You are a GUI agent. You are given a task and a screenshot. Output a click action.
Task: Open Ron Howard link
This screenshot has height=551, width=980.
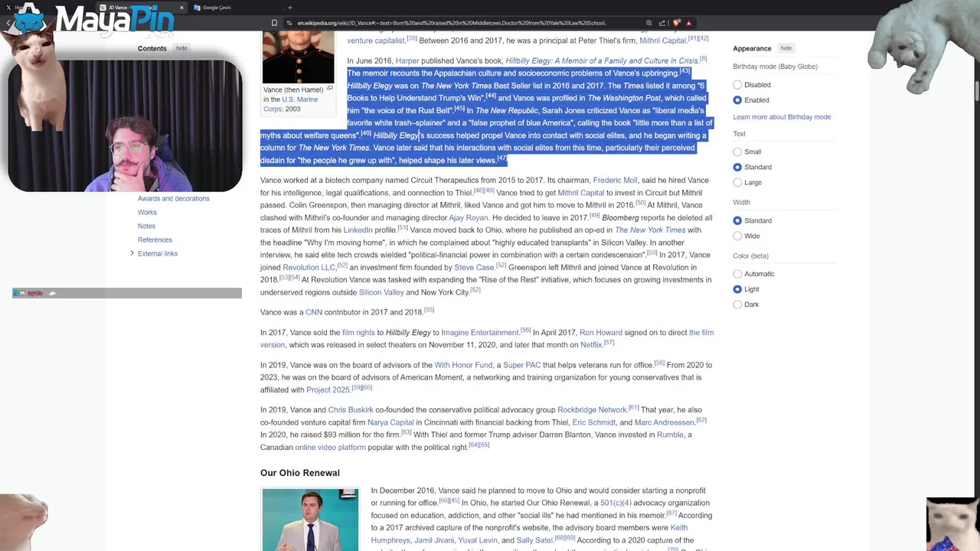click(x=601, y=333)
